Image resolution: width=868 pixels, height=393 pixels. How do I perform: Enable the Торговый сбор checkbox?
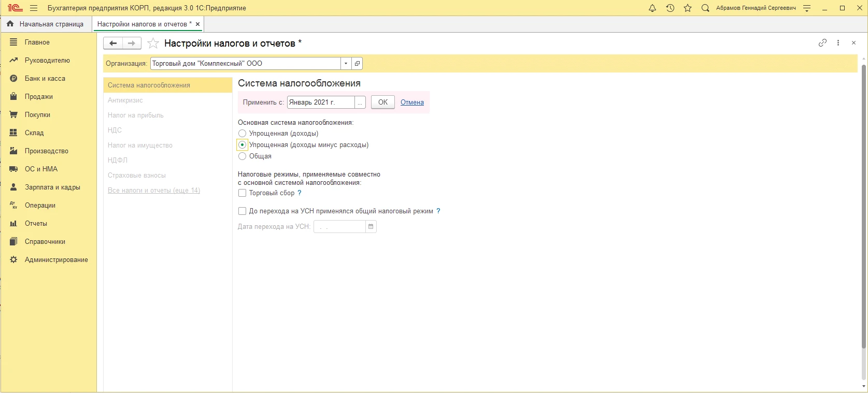(242, 193)
